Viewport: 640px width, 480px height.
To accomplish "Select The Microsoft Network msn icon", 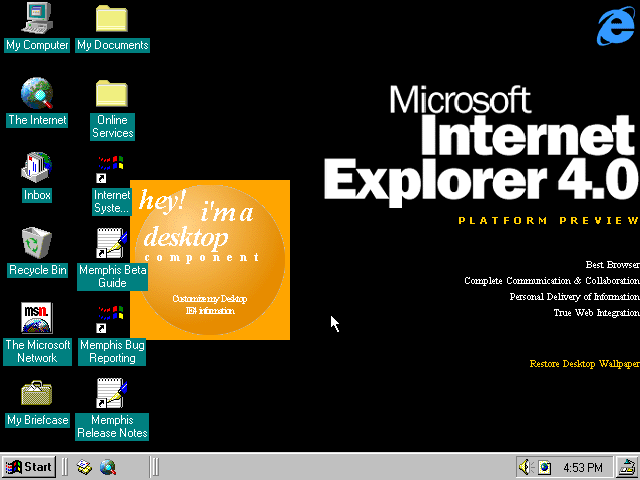I will (x=37, y=318).
